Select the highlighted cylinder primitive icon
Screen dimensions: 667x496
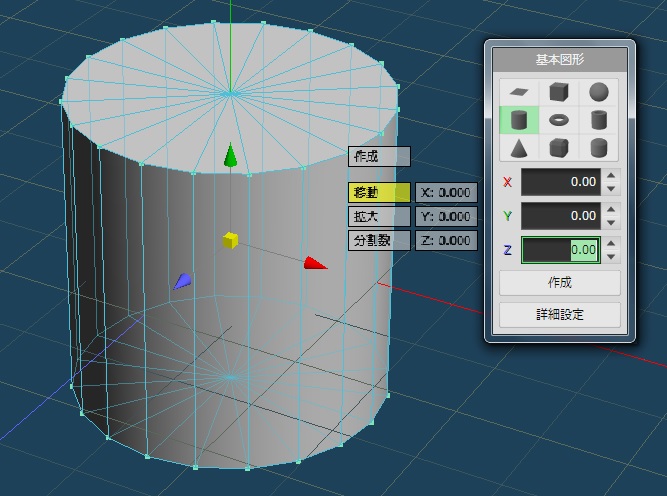519,121
